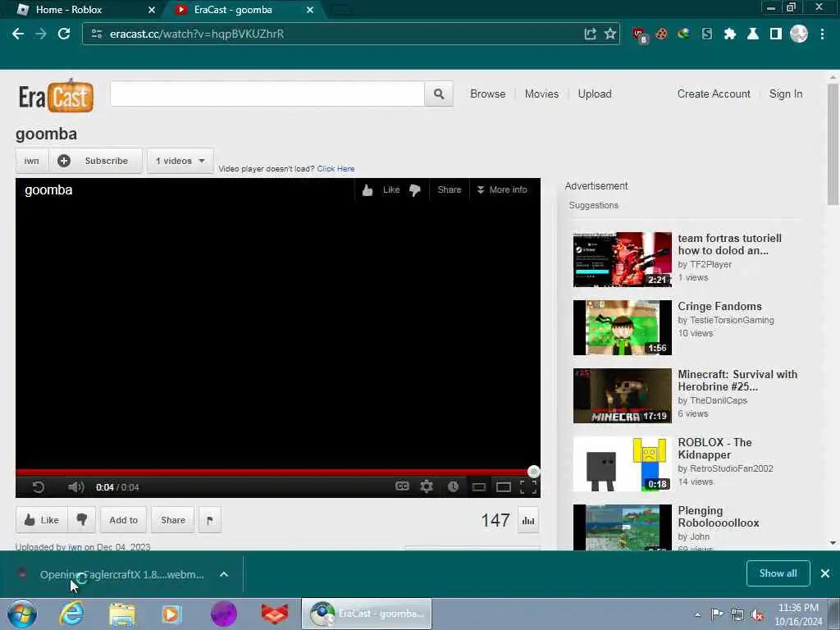Open the Cringe Fandoms video title
The height and width of the screenshot is (630, 840).
[719, 306]
